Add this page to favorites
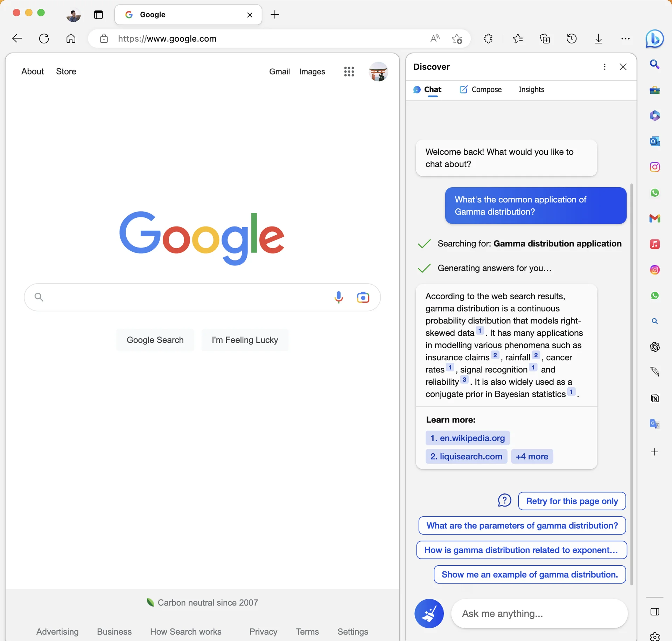672x641 pixels. (x=457, y=39)
